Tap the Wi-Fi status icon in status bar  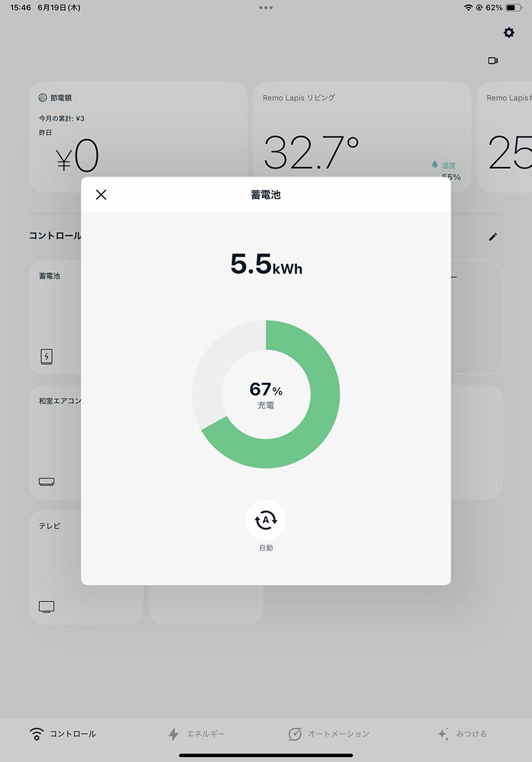point(469,8)
